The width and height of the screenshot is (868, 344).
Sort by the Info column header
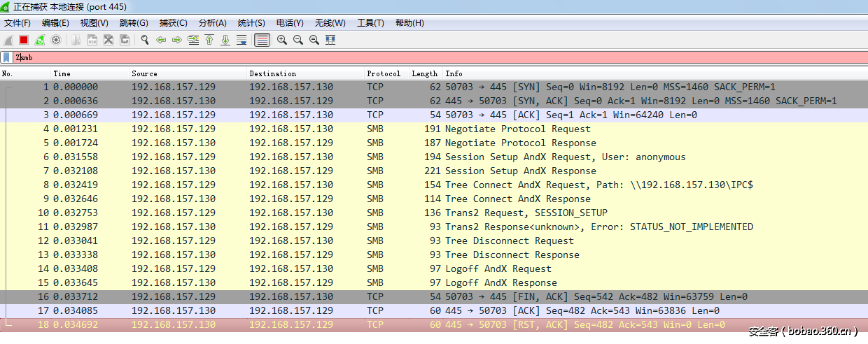point(655,73)
